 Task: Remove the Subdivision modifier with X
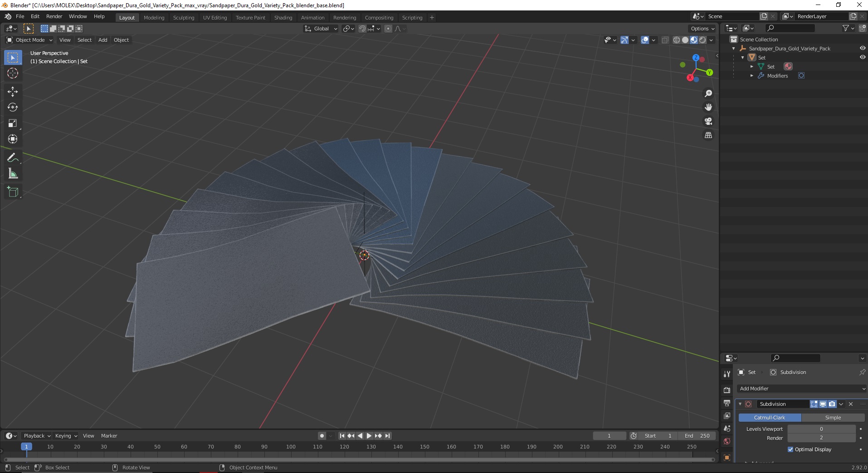[851, 404]
